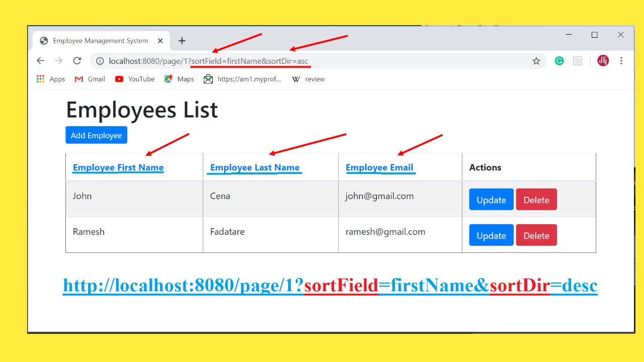
Task: Delete the Ramesh Fadatare record
Action: pos(536,235)
